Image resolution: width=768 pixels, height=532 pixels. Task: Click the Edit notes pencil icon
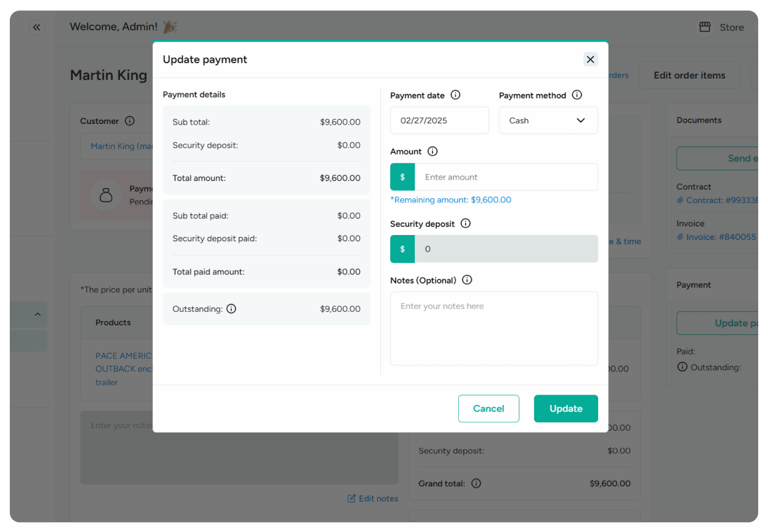pyautogui.click(x=351, y=498)
